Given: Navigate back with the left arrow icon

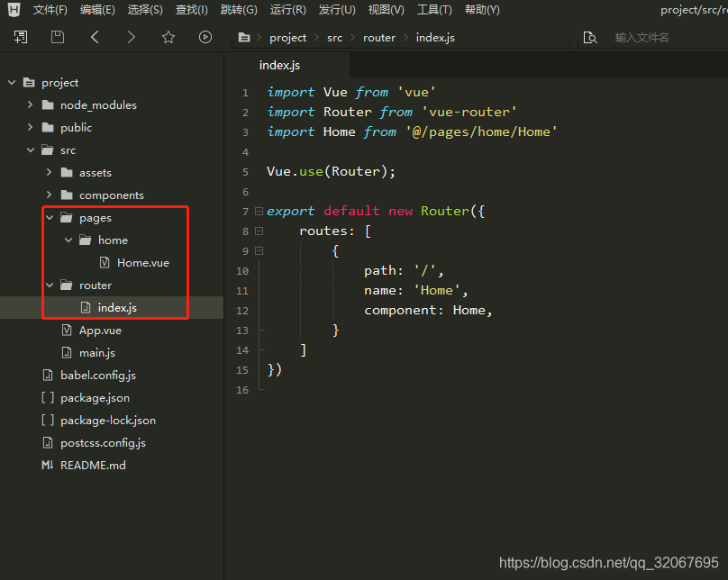Looking at the screenshot, I should tap(95, 37).
